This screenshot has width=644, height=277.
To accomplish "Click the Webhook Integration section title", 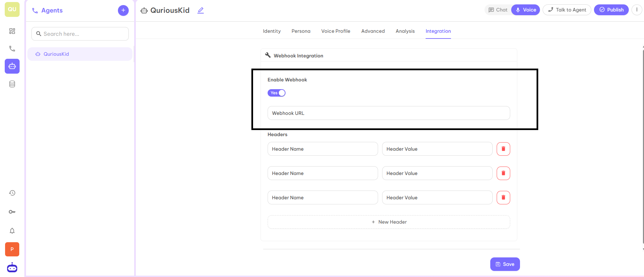I will click(x=298, y=56).
